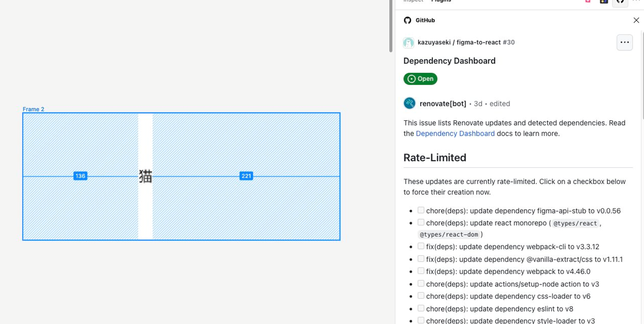This screenshot has width=644, height=324.
Task: Check the figma-api-stub v0.0.56 update checkbox
Action: [421, 210]
